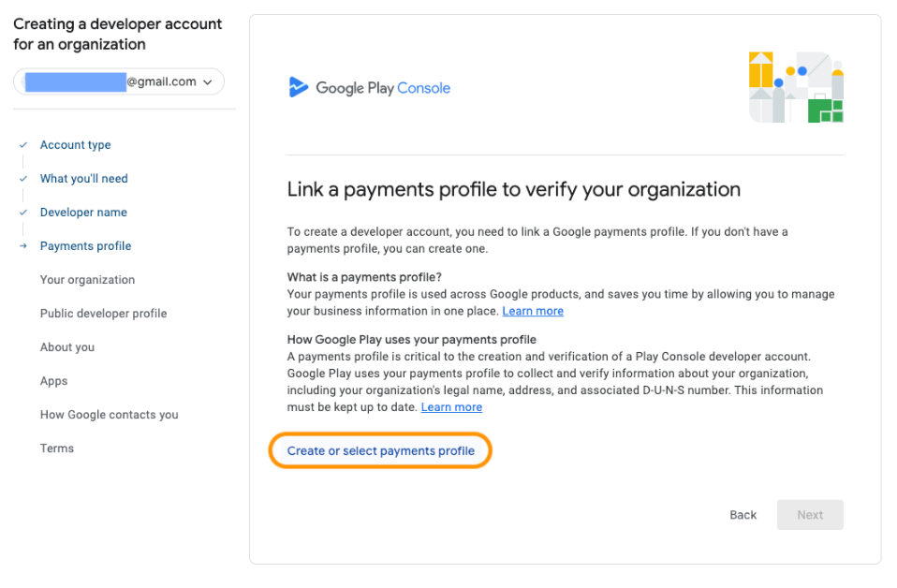The image size is (897, 588).
Task: Open the Terms step
Action: pyautogui.click(x=57, y=449)
